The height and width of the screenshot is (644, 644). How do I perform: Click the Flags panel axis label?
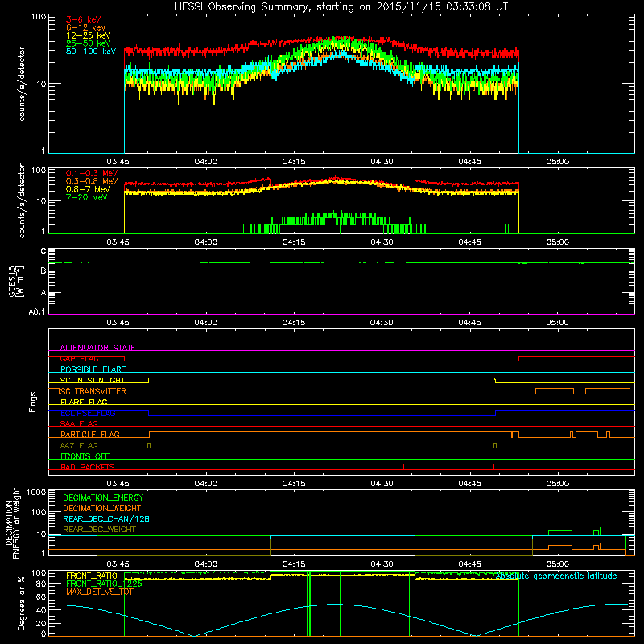pyautogui.click(x=33, y=402)
